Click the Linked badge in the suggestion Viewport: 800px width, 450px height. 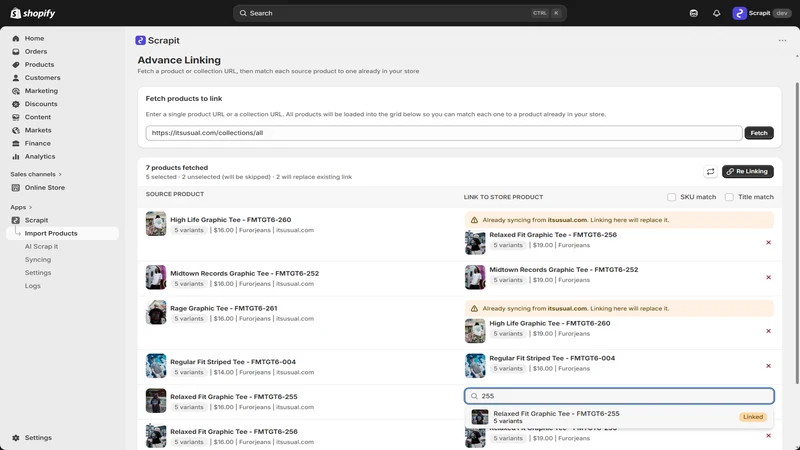pyautogui.click(x=753, y=417)
